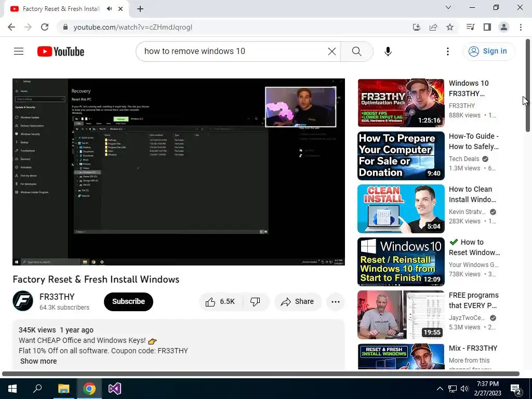Start voice search with the microphone icon
This screenshot has height=399, width=532.
point(388,51)
